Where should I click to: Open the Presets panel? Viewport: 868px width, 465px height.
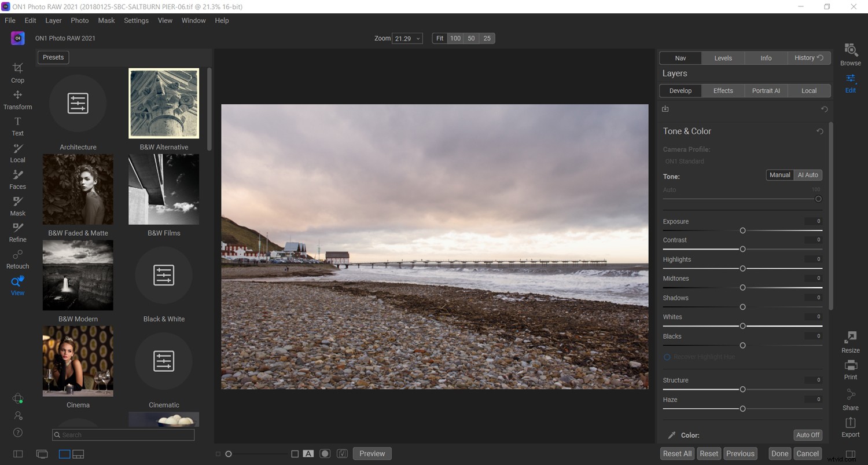(53, 57)
